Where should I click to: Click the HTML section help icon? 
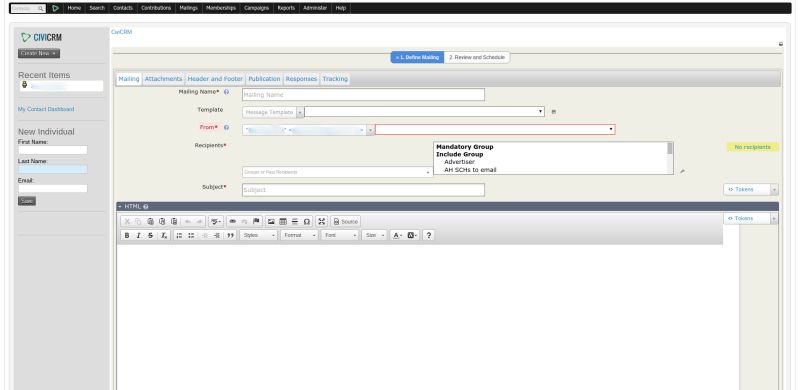click(145, 207)
